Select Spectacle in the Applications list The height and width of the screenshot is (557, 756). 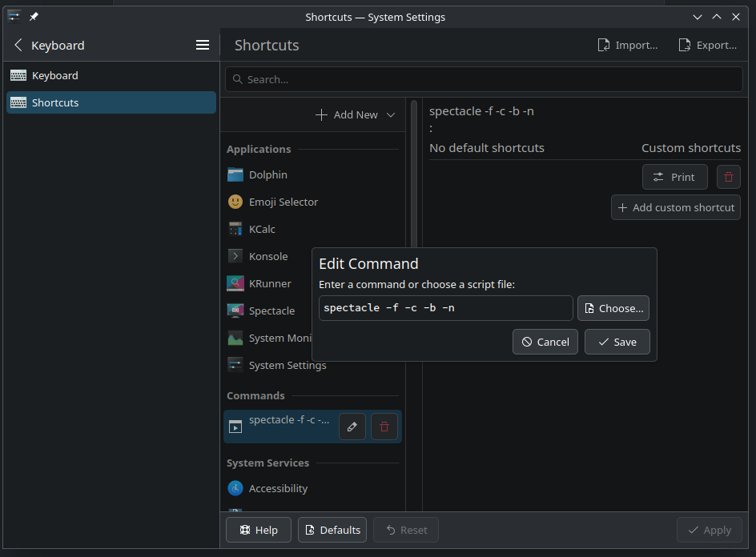tap(267, 311)
